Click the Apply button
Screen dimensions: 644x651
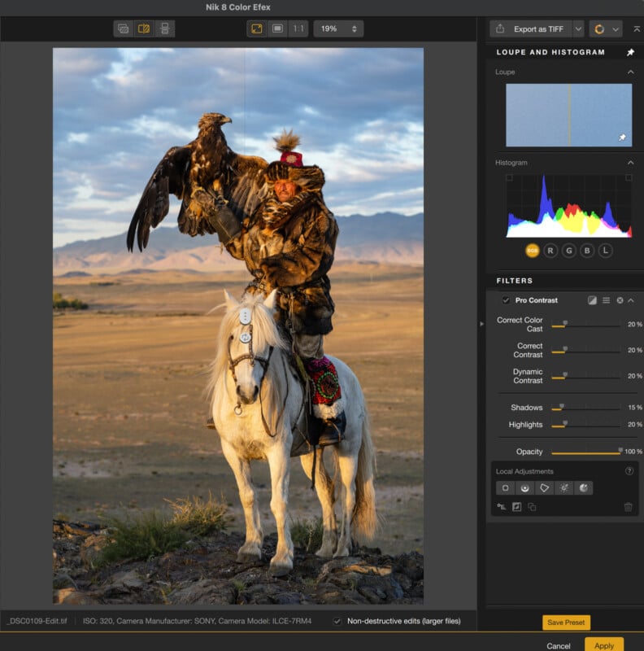603,645
